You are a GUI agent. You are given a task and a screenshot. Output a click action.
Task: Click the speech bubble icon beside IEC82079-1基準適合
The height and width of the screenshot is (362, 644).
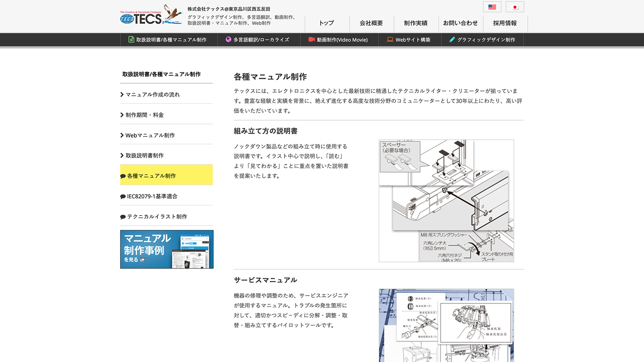[x=122, y=196]
